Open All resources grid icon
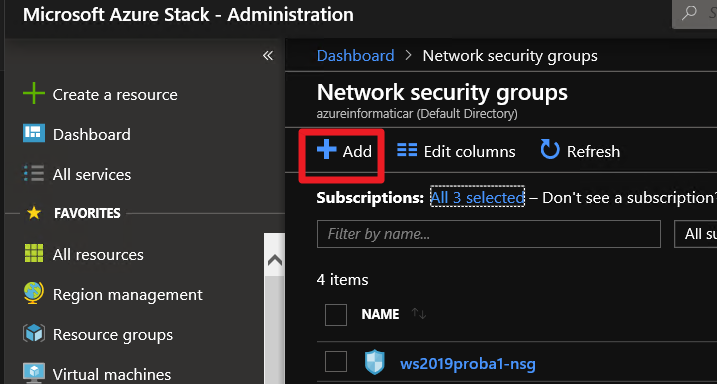Image resolution: width=717 pixels, height=384 pixels. pyautogui.click(x=34, y=253)
